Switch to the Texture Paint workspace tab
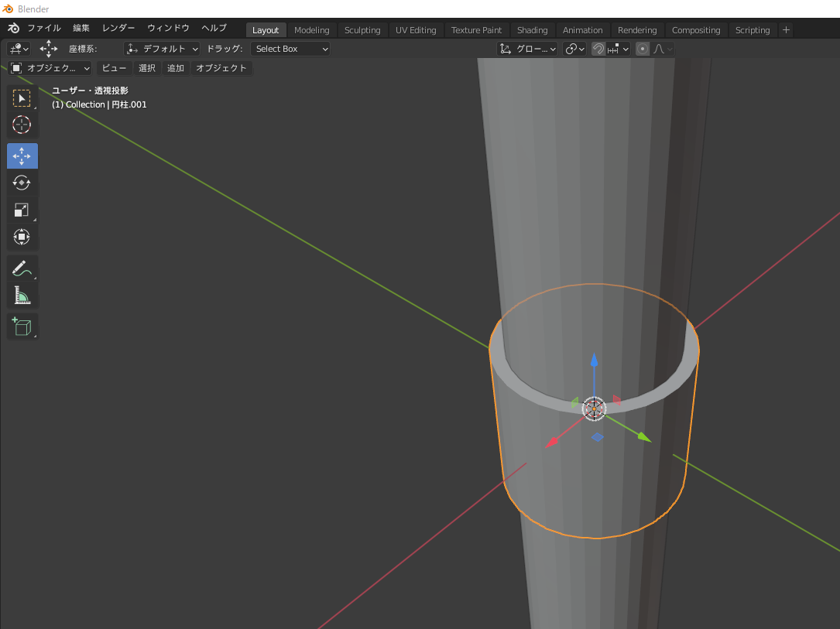This screenshot has width=840, height=629. 476,30
